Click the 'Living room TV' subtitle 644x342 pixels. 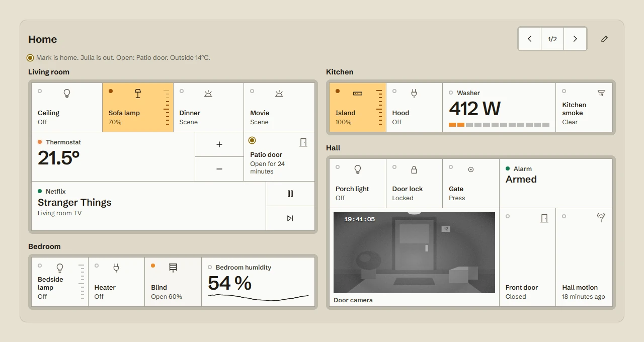click(59, 213)
